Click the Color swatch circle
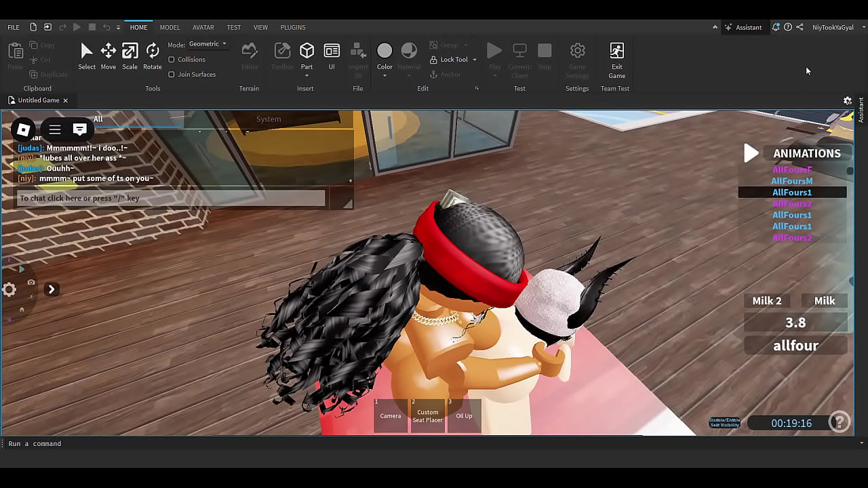Screen dimensions: 868x488 [384, 50]
